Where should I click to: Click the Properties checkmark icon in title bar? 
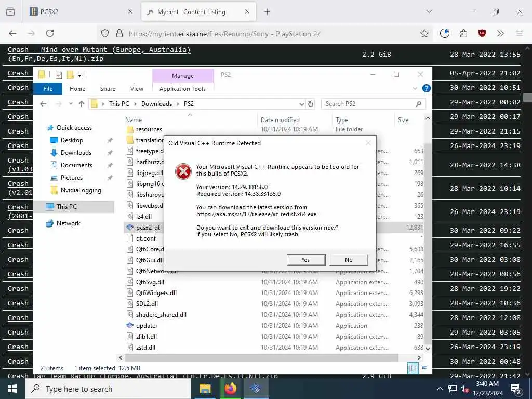pos(59,75)
